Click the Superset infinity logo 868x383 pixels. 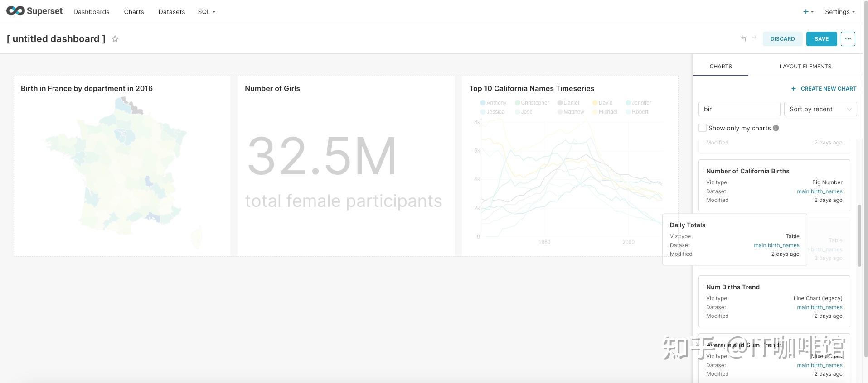(x=15, y=11)
